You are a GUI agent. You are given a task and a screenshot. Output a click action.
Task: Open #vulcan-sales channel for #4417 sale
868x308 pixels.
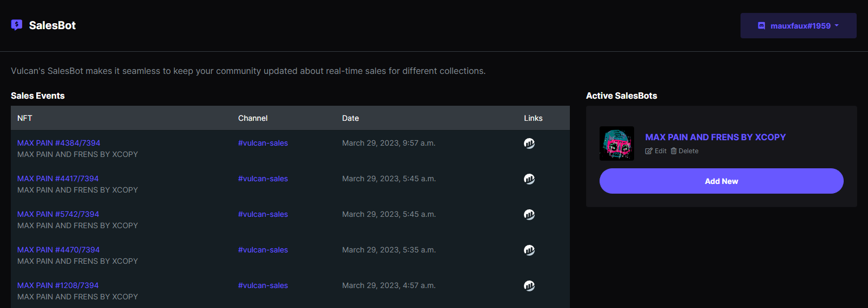point(263,179)
